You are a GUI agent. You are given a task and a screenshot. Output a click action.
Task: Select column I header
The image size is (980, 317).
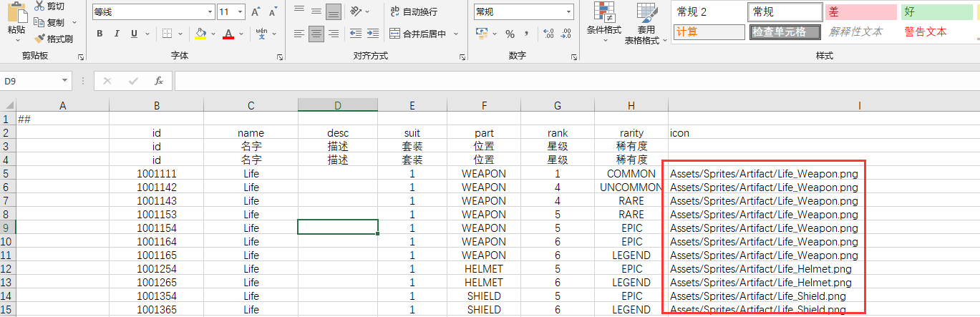coord(859,105)
